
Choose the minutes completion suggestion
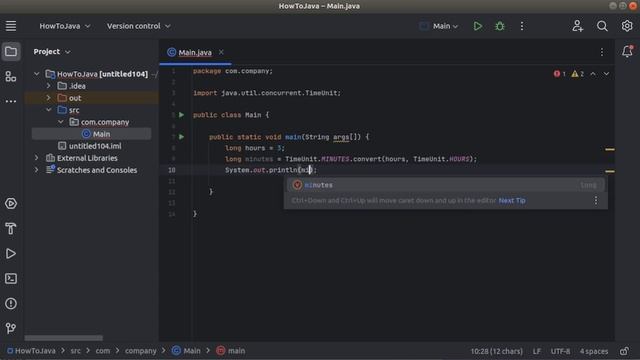pyautogui.click(x=445, y=185)
